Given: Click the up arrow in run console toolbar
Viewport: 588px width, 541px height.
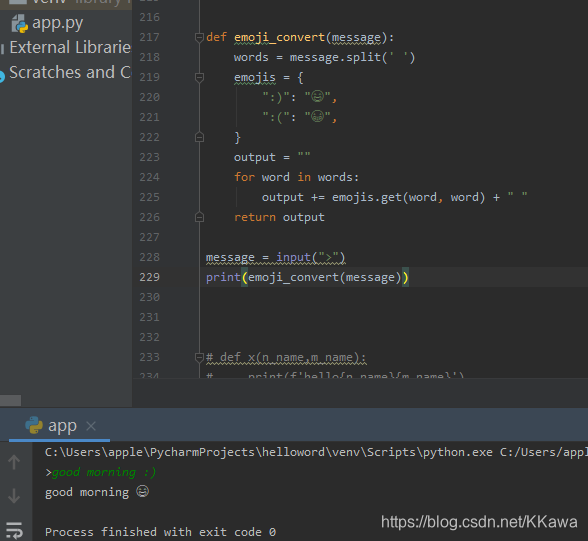Looking at the screenshot, I should click(14, 462).
